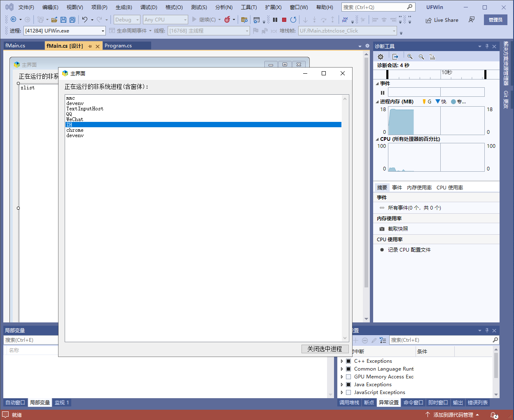514x420 pixels.
Task: Open diagnostic tools settings gear
Action: point(381,57)
